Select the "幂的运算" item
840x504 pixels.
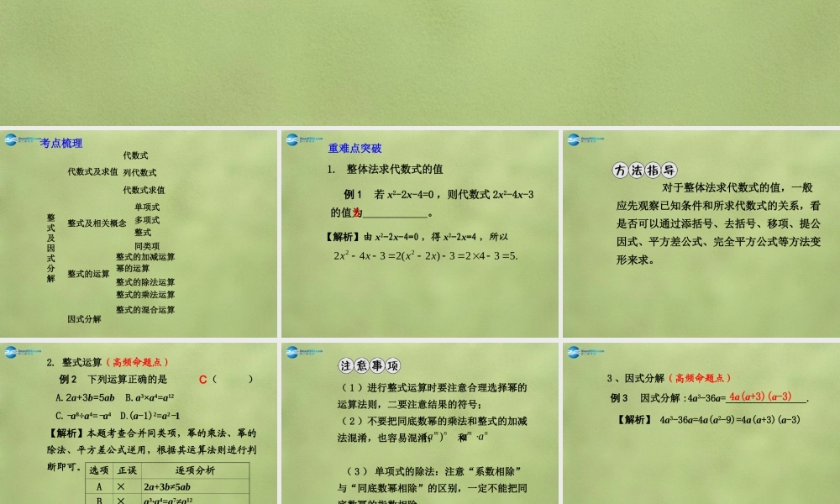133,268
